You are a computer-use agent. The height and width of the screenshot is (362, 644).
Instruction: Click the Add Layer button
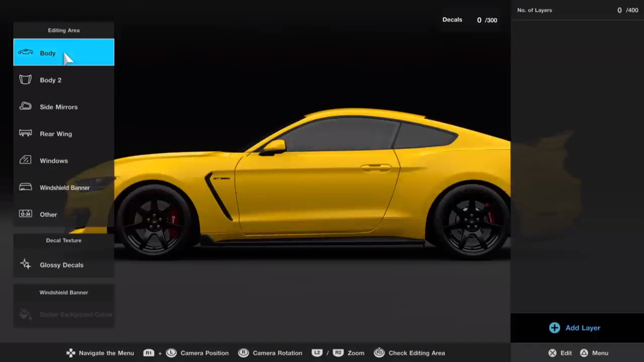click(574, 328)
